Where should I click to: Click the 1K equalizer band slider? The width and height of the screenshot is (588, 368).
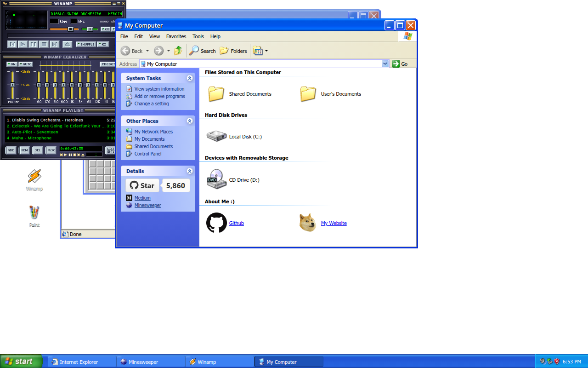[72, 85]
